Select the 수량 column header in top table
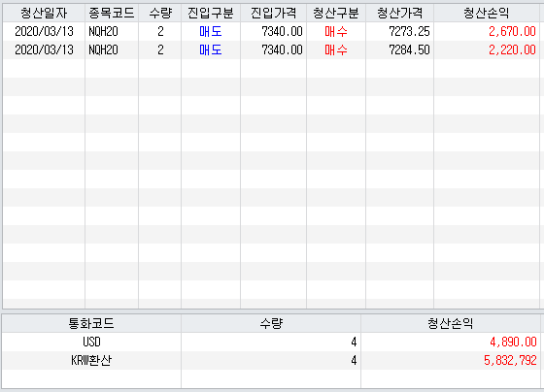This screenshot has height=392, width=544. pyautogui.click(x=160, y=14)
